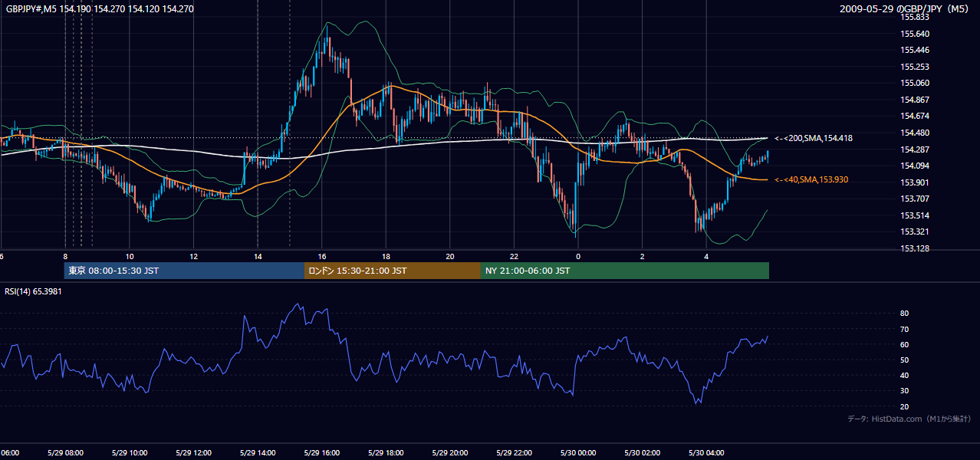Click hour mark 16 under the price chart
The height and width of the screenshot is (460, 980).
point(322,257)
